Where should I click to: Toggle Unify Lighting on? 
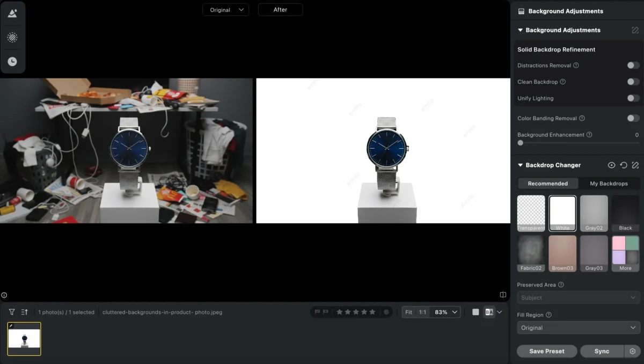coord(633,98)
